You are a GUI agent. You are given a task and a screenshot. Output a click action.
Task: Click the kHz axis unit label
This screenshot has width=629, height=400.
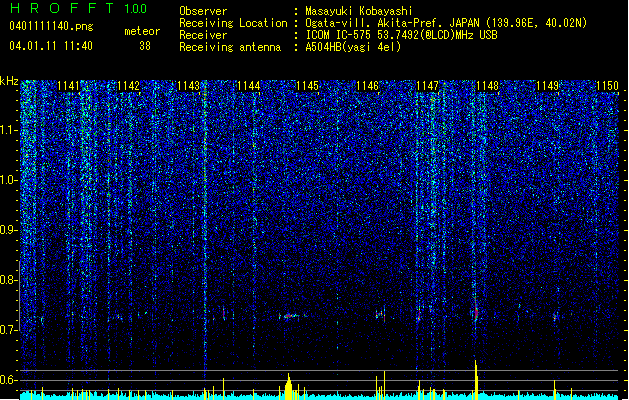[x=9, y=81]
